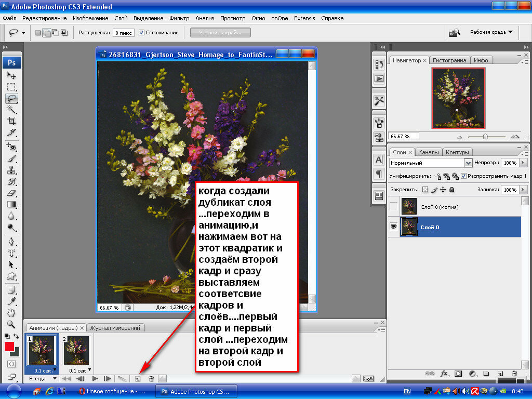The width and height of the screenshot is (532, 399).
Task: Launch Adobe Bridge from options bar
Action: pos(454,33)
